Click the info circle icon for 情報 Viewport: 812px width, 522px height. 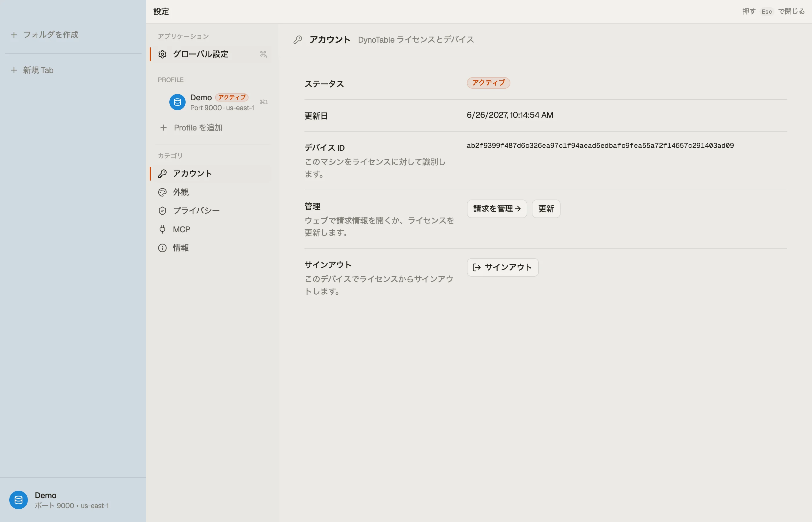[162, 248]
